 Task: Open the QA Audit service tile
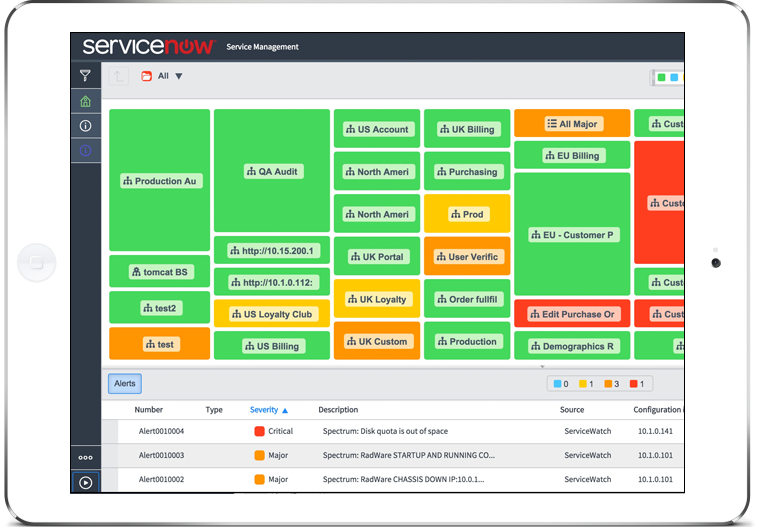pos(272,171)
